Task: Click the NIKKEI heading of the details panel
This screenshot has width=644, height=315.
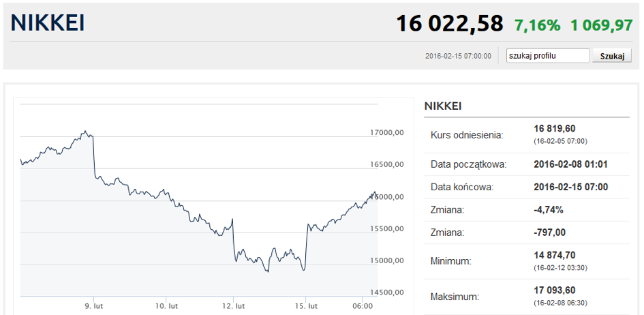Action: click(443, 106)
